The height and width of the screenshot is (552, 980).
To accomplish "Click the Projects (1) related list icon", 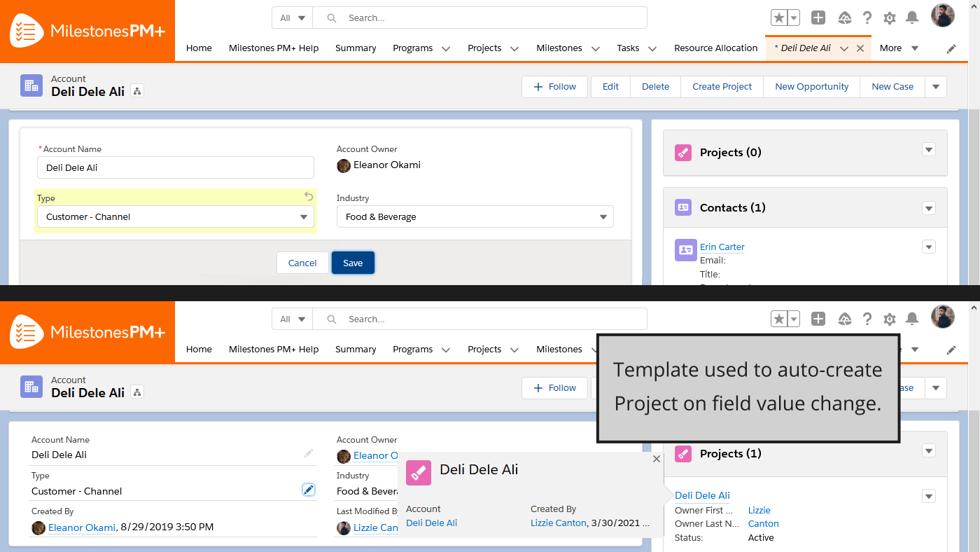I will 683,453.
